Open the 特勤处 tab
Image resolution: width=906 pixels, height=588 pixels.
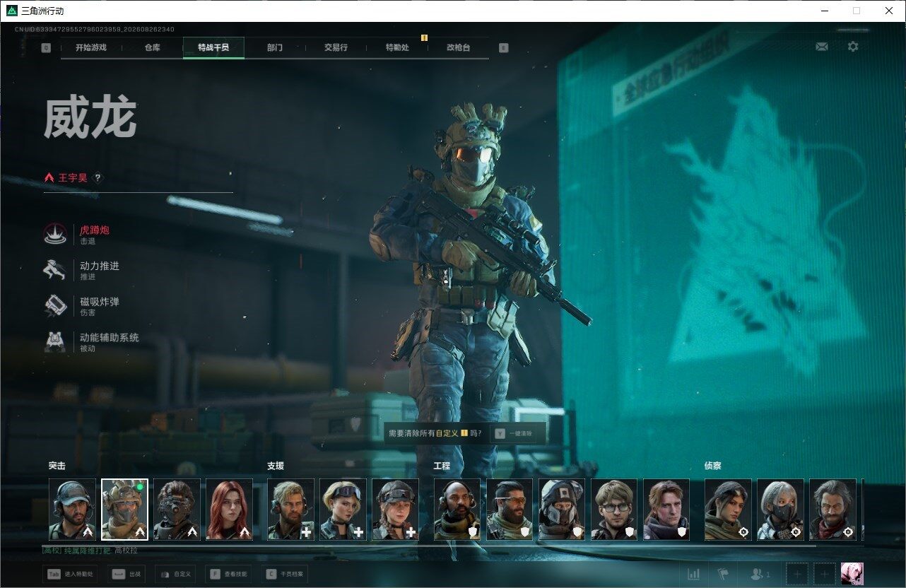coord(397,48)
